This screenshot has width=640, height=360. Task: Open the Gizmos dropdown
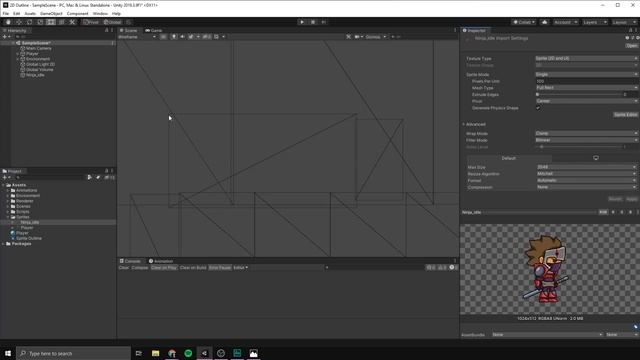coord(376,37)
